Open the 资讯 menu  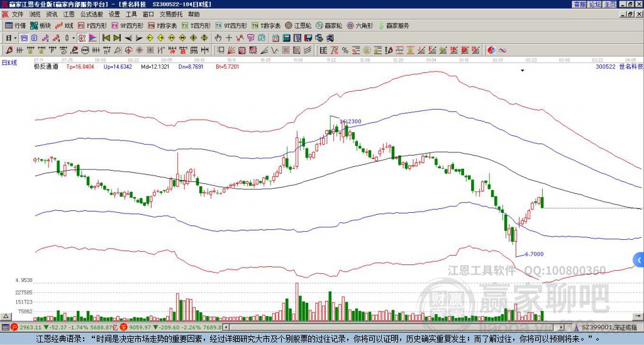point(52,14)
